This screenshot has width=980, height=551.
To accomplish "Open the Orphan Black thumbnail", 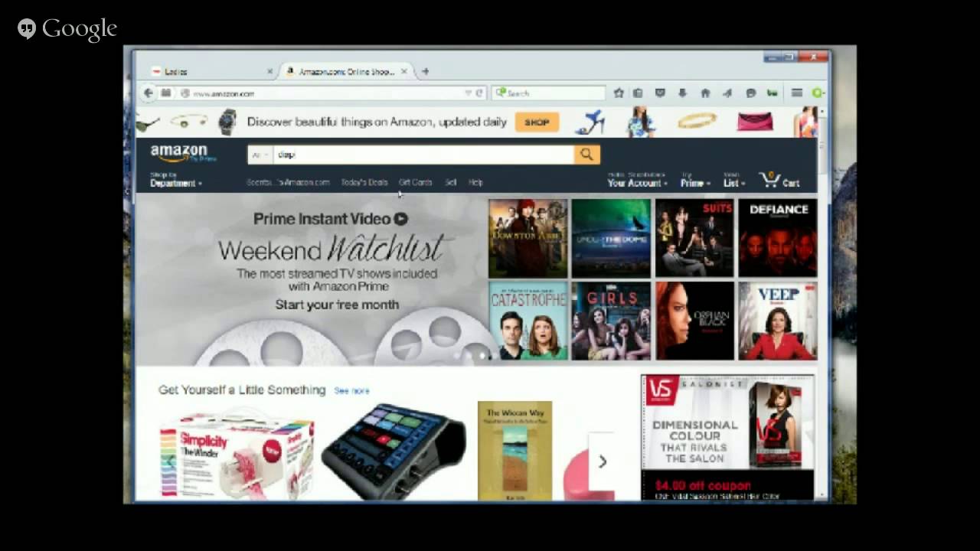I will (694, 321).
